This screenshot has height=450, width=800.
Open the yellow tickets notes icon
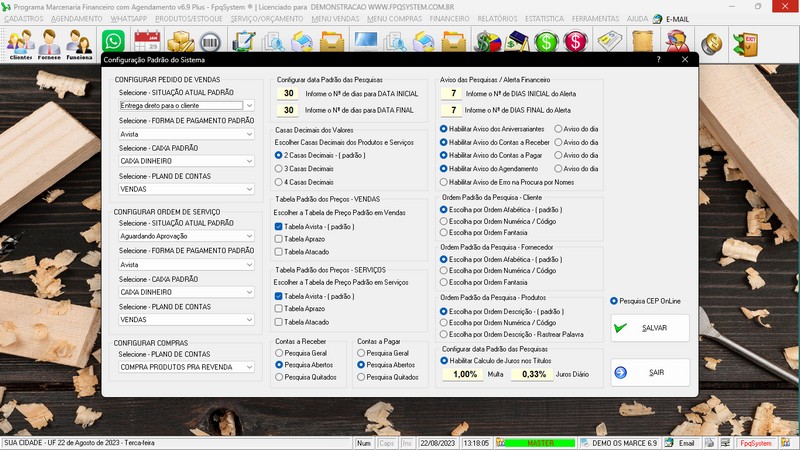pos(610,42)
